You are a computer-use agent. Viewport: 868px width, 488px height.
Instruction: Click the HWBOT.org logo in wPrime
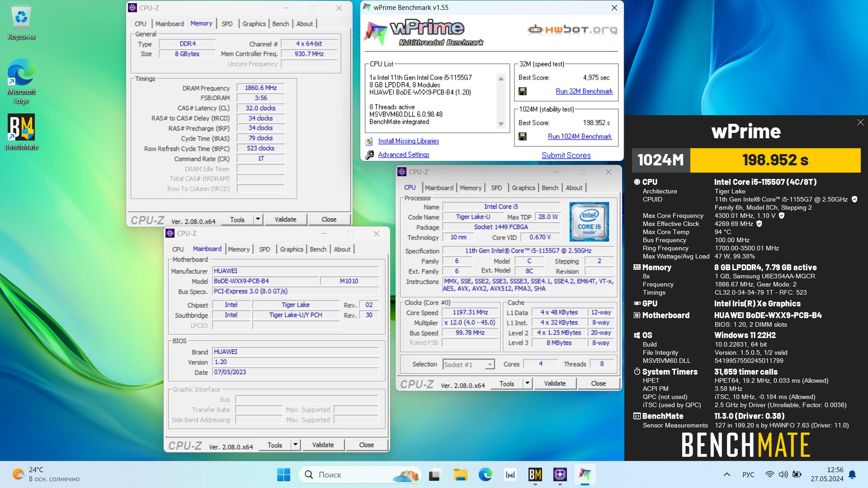point(572,30)
